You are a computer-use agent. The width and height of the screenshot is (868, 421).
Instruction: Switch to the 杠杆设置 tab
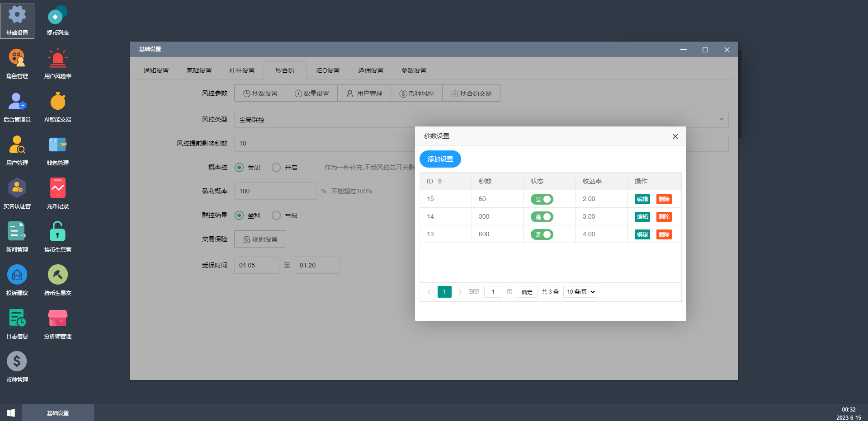click(x=242, y=70)
